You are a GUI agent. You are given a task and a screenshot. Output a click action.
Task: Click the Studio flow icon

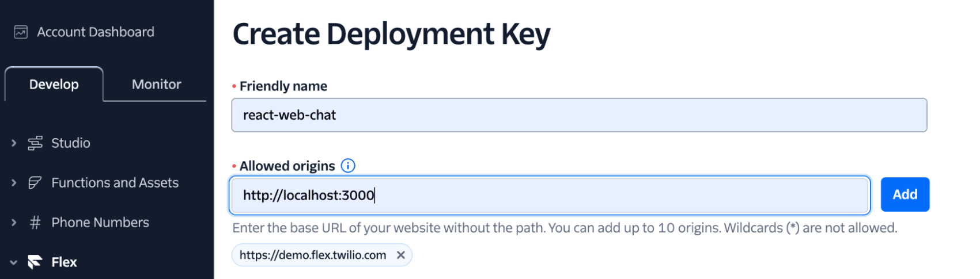click(35, 143)
